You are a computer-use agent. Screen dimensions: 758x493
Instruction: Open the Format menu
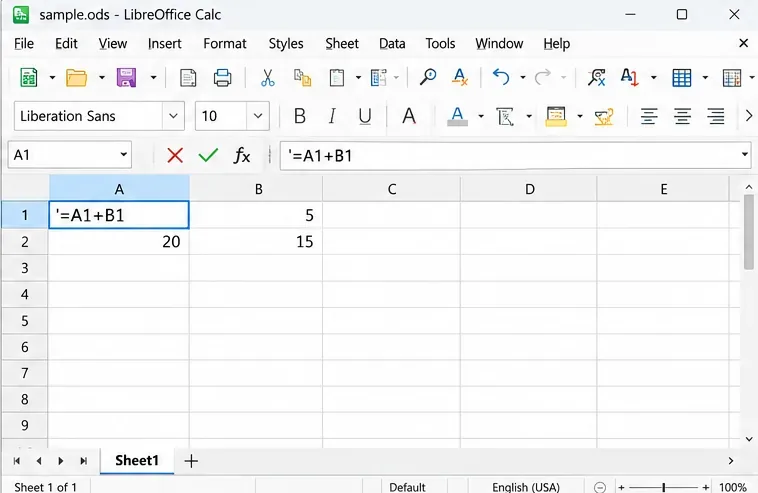point(225,44)
